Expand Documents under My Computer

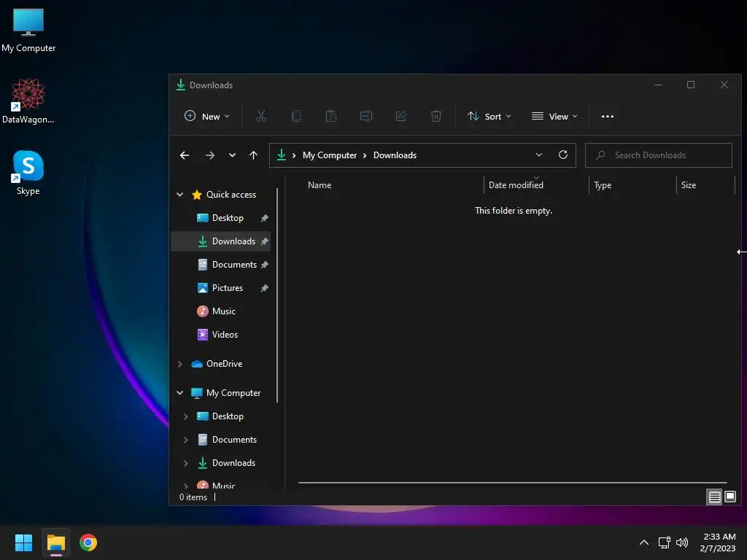click(x=186, y=440)
